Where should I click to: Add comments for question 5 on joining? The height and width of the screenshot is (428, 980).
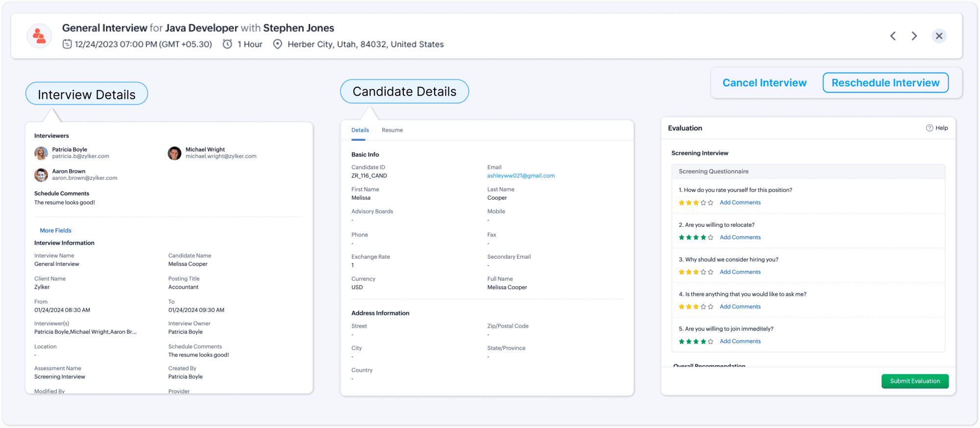[740, 341]
